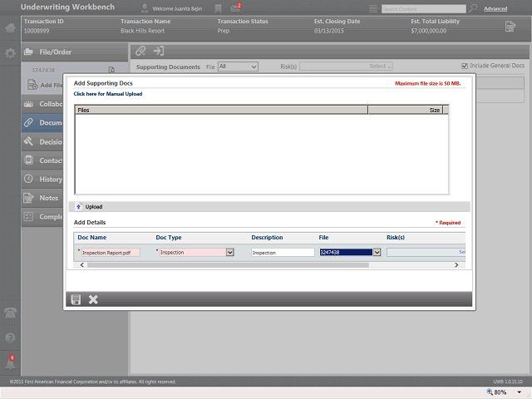
Task: Open the mail envelope icon with badge
Action: [x=235, y=7]
